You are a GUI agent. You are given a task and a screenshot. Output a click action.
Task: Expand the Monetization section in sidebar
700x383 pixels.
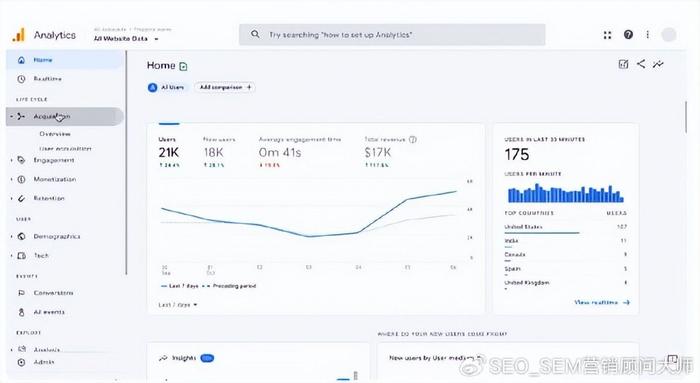tap(54, 179)
